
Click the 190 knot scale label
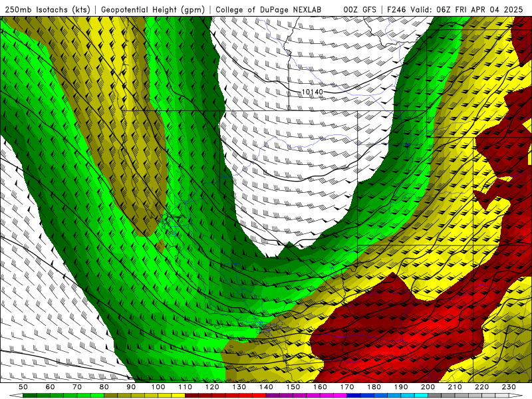(x=401, y=387)
